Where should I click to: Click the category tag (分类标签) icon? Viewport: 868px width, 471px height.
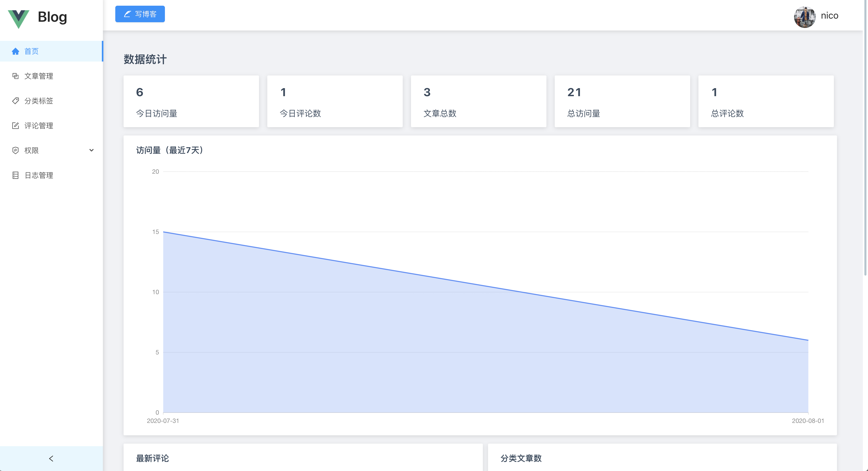16,101
